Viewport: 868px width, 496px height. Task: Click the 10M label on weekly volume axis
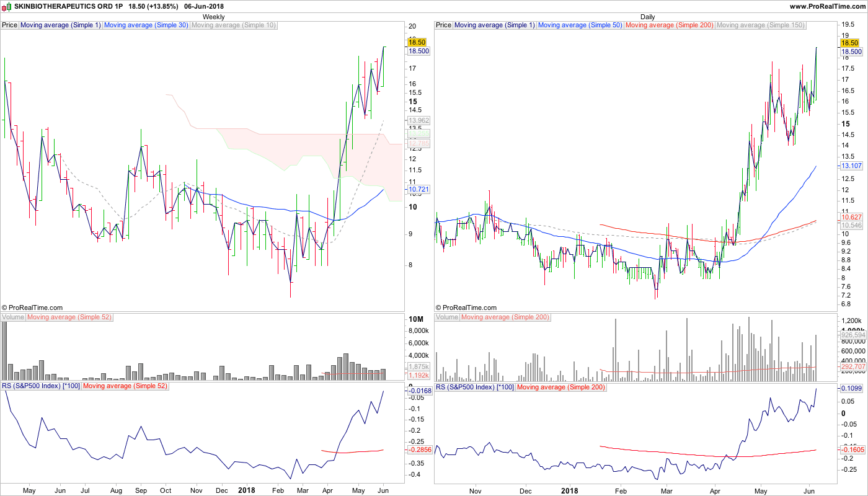pyautogui.click(x=415, y=319)
